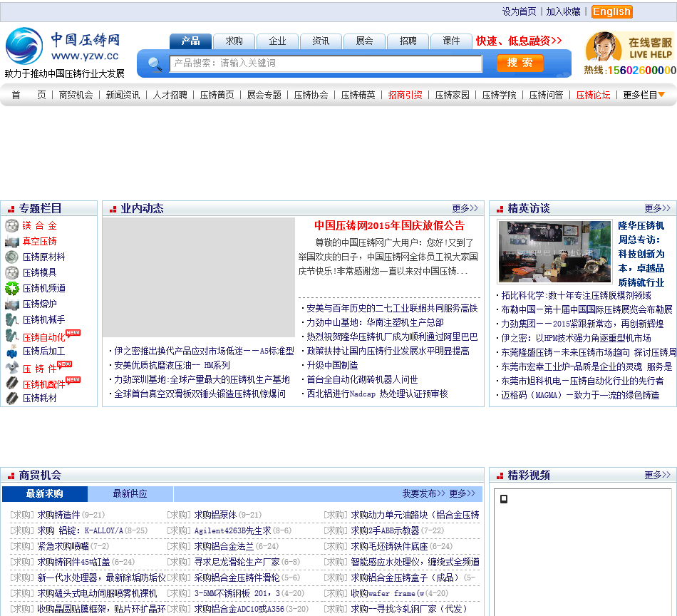Click the green 压铸机频道 icon
The height and width of the screenshot is (616, 677).
[x=11, y=288]
